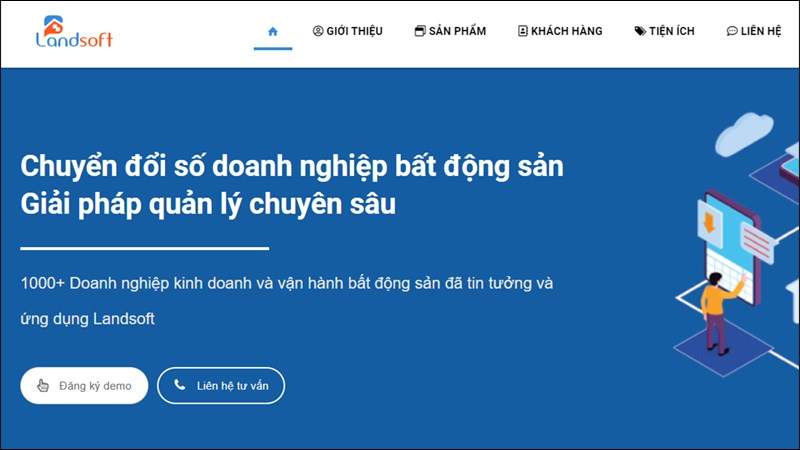Open the TIỆN ÍCH menu item

click(x=664, y=31)
